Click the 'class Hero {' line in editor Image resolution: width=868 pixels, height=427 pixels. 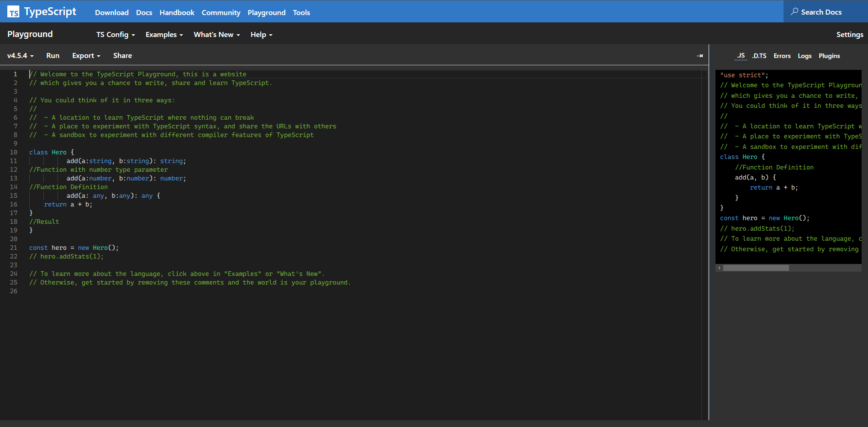point(52,152)
